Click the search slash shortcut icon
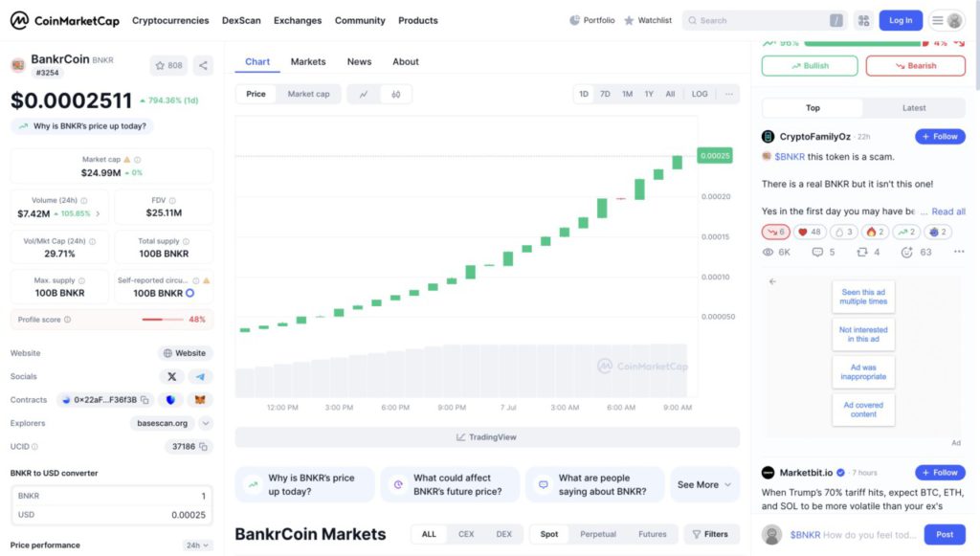This screenshot has height=556, width=980. 836,21
